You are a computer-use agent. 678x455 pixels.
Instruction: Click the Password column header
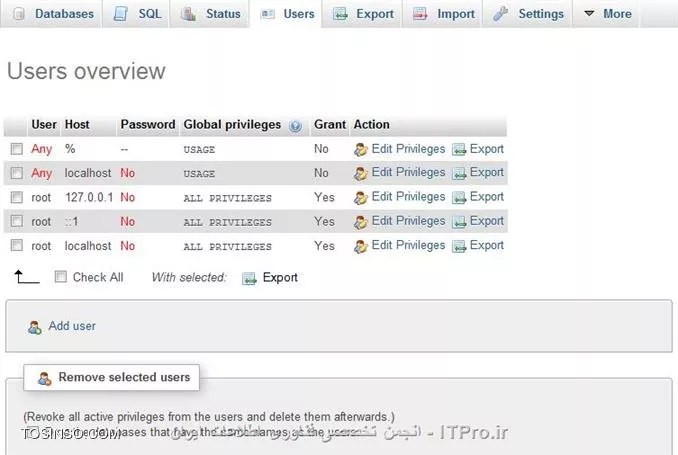(x=148, y=125)
